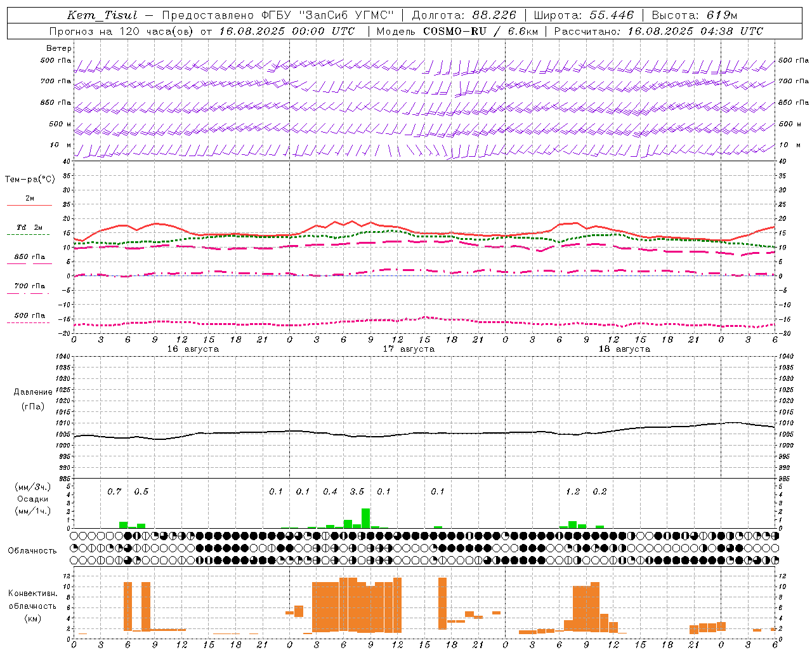Click the 'Конвективн.' convective cloud label
This screenshot has width=812, height=650.
click(33, 594)
